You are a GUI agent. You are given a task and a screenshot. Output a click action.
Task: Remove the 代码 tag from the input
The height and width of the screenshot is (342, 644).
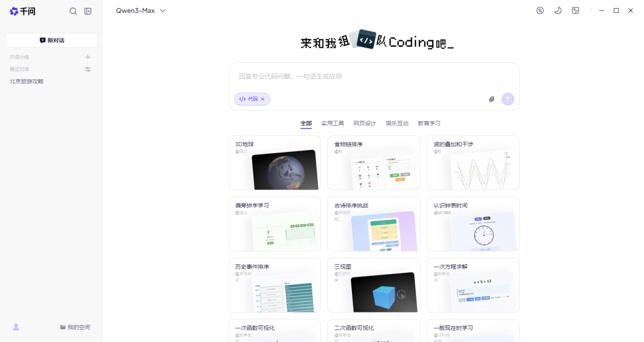[262, 99]
